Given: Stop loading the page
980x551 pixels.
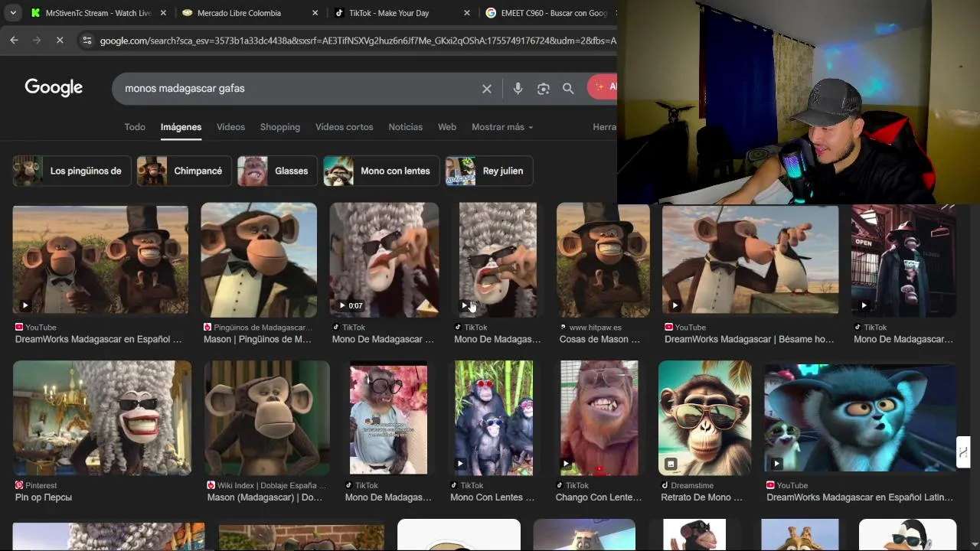Looking at the screenshot, I should click(x=60, y=41).
